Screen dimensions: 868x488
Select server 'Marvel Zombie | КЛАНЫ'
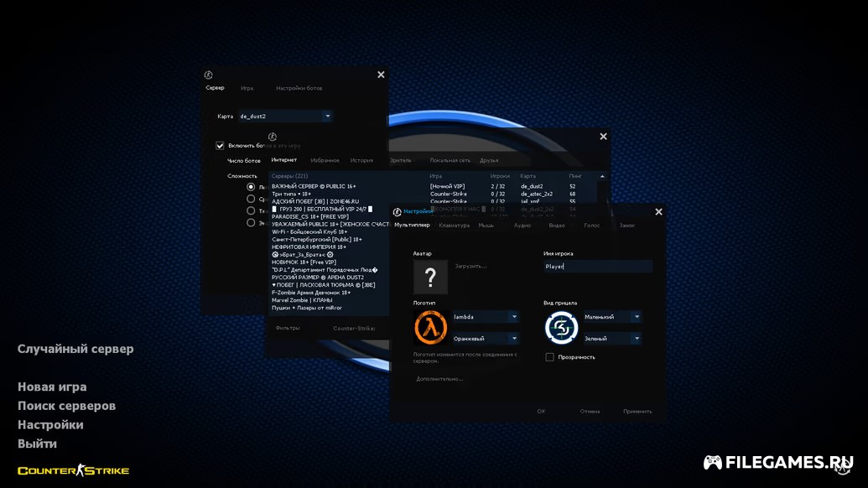(302, 300)
